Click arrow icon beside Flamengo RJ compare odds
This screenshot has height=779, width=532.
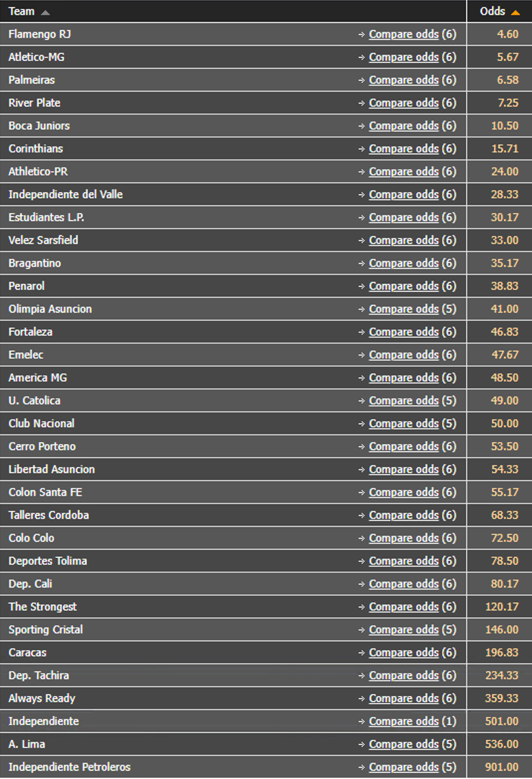361,34
